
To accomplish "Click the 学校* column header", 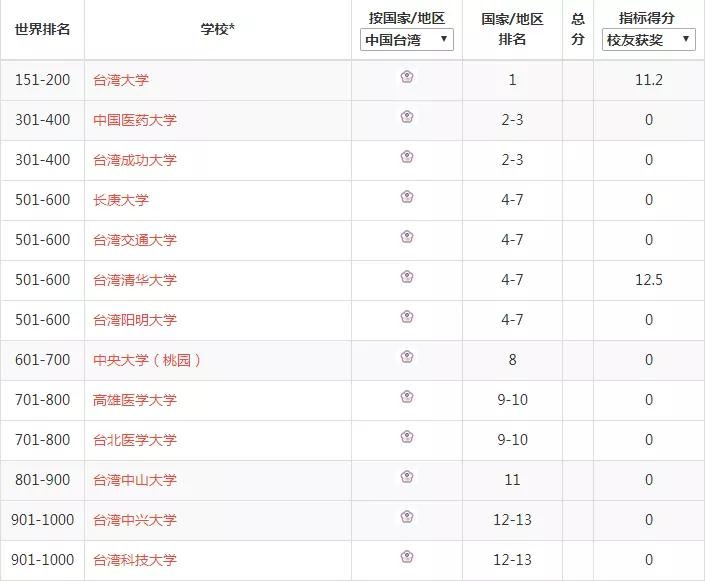I will pos(217,29).
